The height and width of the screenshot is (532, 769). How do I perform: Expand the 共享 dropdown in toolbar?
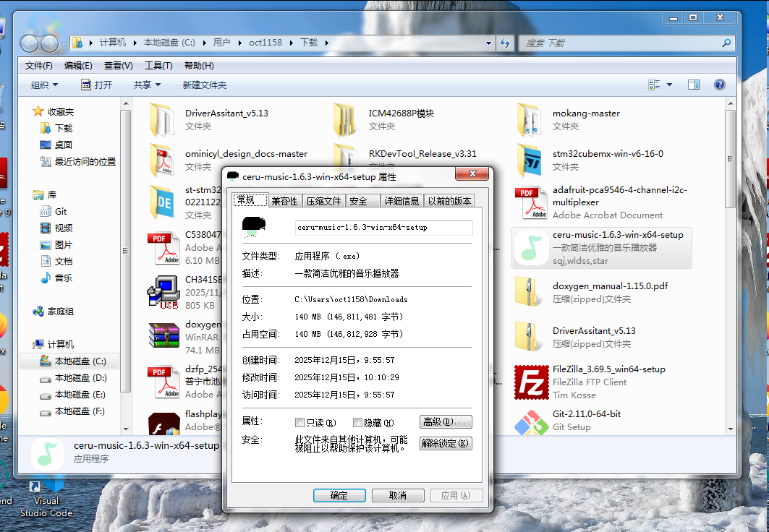(x=147, y=85)
